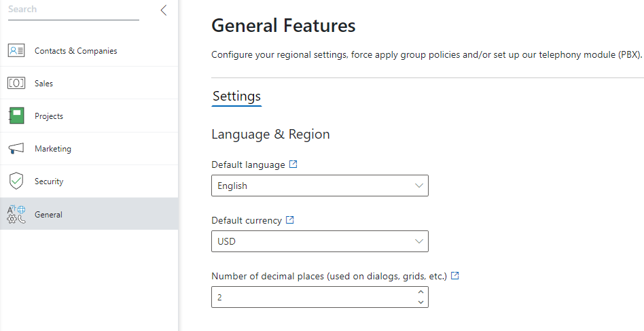The height and width of the screenshot is (331, 644).
Task: Open the Default currency external help link icon
Action: click(x=290, y=220)
